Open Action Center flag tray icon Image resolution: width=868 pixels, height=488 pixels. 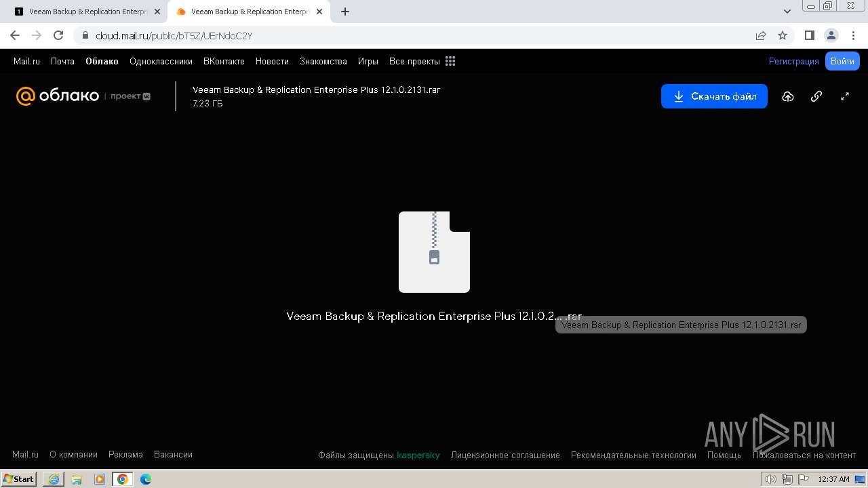804,479
